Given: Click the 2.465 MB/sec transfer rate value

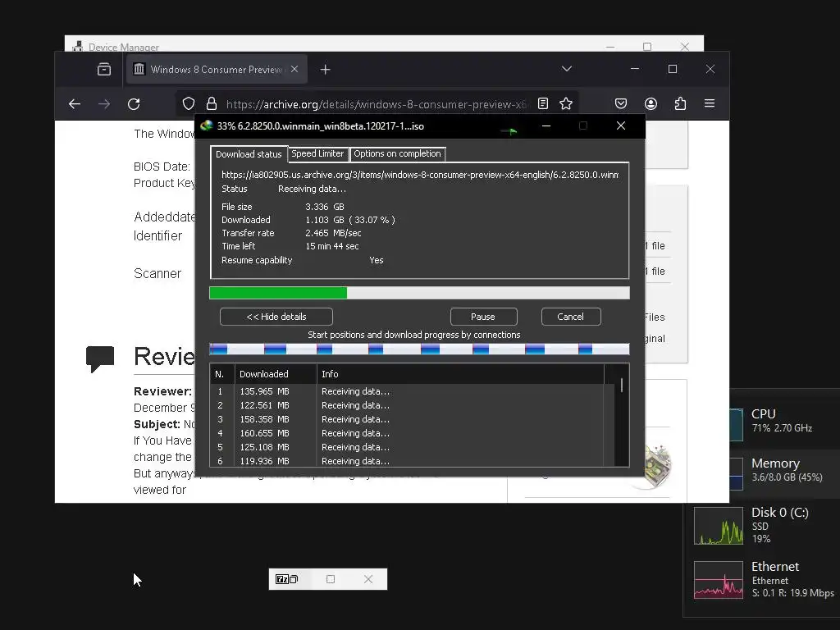Looking at the screenshot, I should click(333, 233).
